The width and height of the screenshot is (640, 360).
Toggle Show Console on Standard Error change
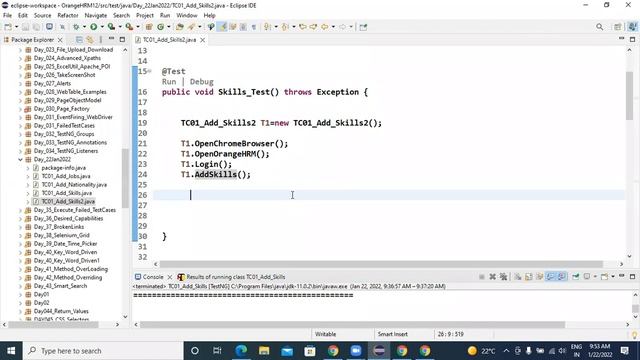[562, 277]
